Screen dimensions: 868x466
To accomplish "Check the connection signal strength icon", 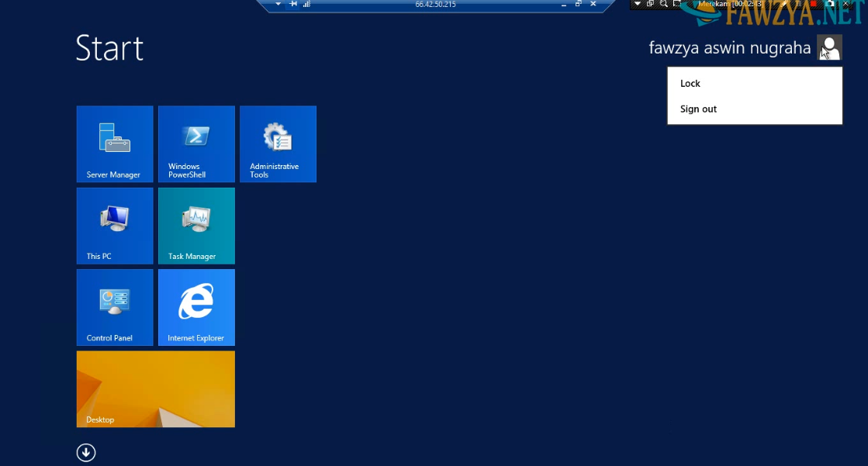I will 306,4.
